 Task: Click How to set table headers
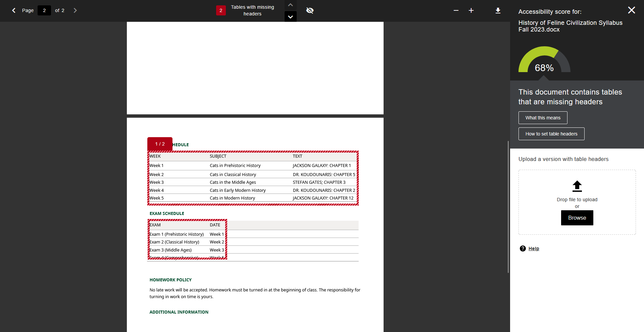(551, 134)
